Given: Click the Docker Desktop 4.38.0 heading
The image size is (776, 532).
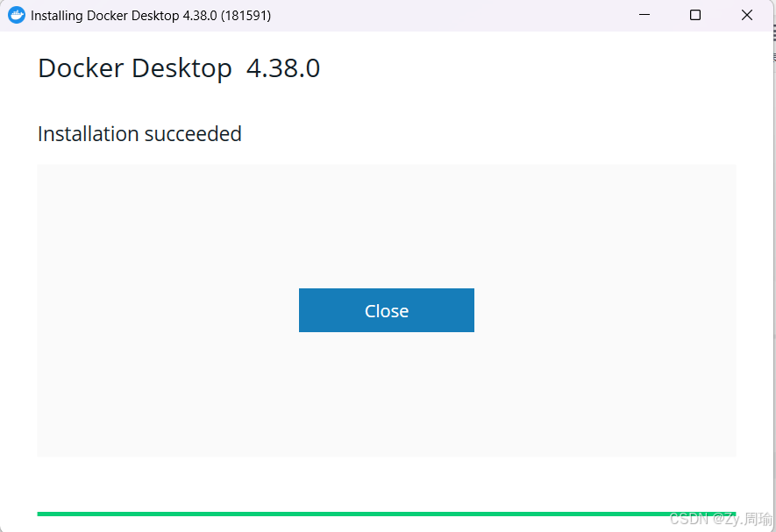Looking at the screenshot, I should pyautogui.click(x=178, y=67).
